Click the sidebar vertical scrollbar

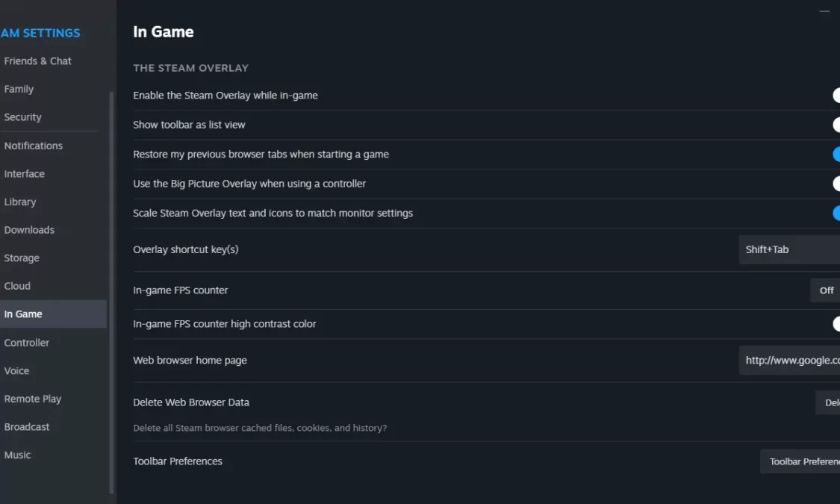(x=111, y=292)
